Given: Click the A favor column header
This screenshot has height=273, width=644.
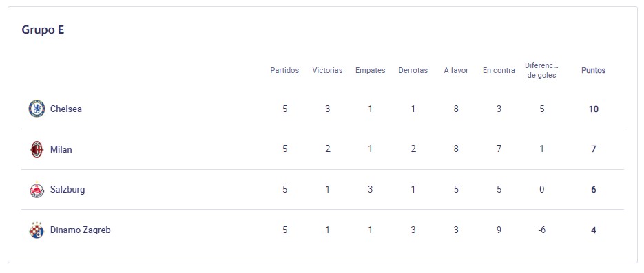Looking at the screenshot, I should point(456,71).
